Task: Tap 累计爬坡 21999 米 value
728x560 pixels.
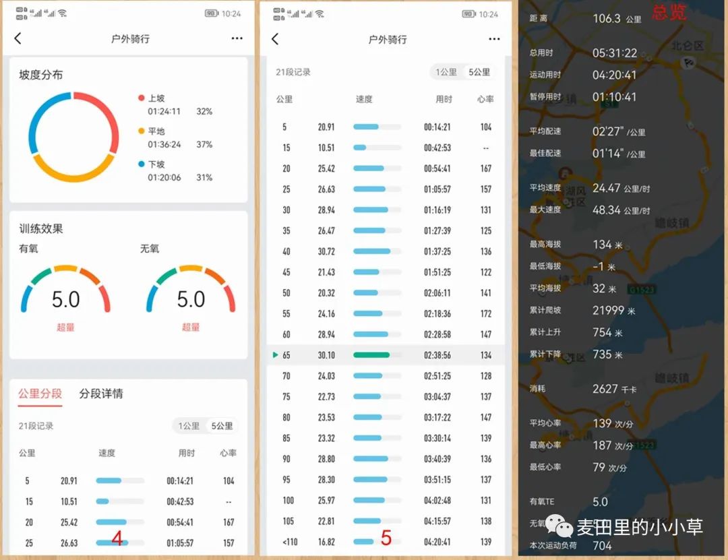Action: pos(614,310)
